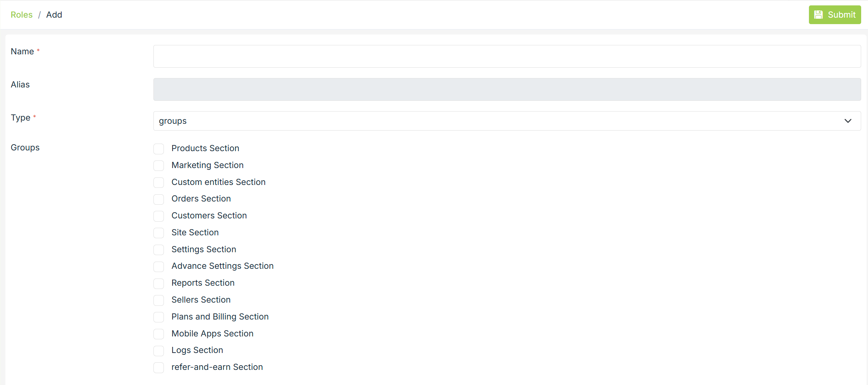Click the save icon on Submit button
Viewport: 868px width, 385px height.
coord(818,15)
